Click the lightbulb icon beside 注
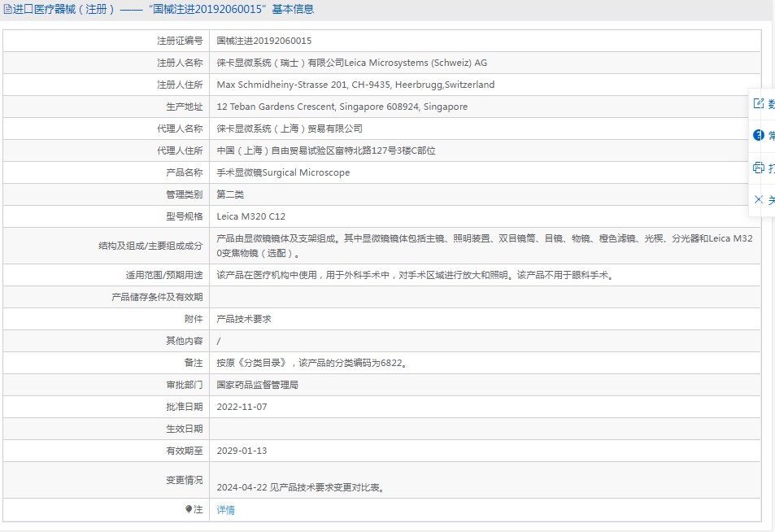This screenshot has height=532, width=775. (x=189, y=509)
